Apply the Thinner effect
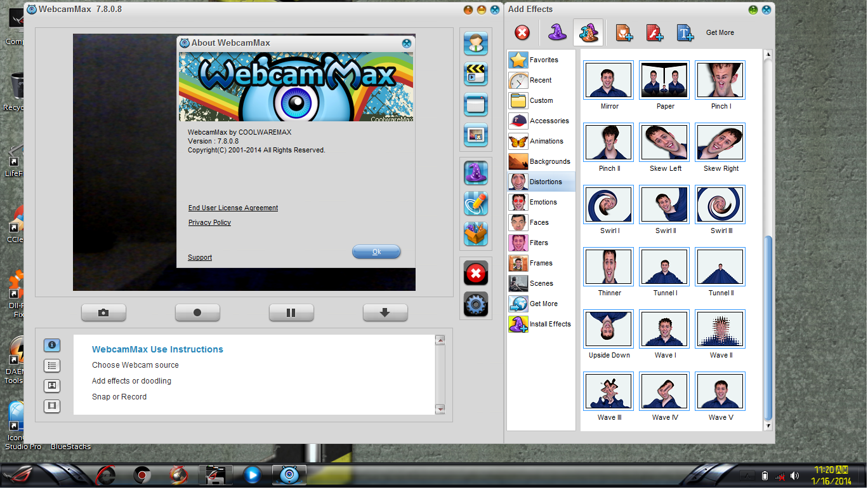This screenshot has width=868, height=489. point(608,267)
